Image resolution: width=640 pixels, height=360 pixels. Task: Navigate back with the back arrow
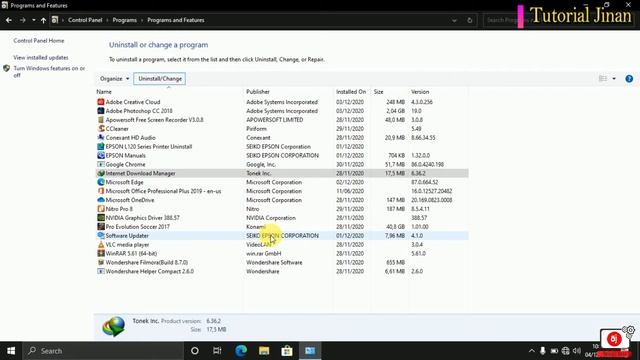pos(9,20)
